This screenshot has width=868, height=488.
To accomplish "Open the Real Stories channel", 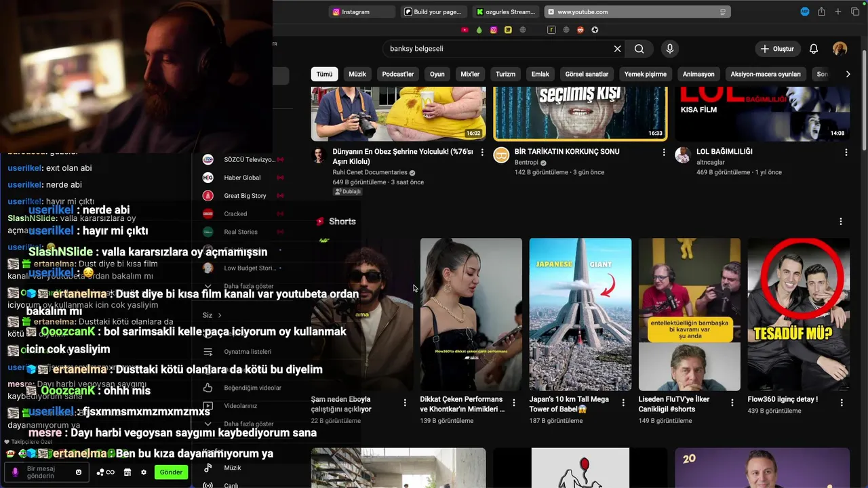I will [241, 232].
